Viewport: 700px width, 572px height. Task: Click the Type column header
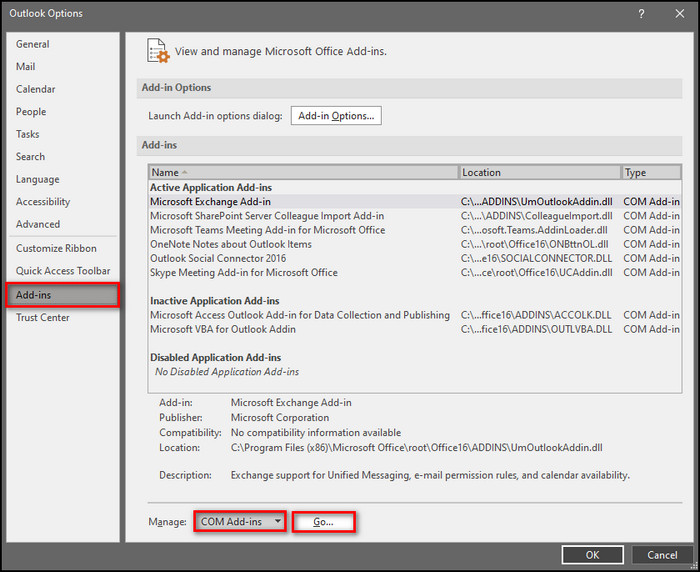pyautogui.click(x=650, y=173)
